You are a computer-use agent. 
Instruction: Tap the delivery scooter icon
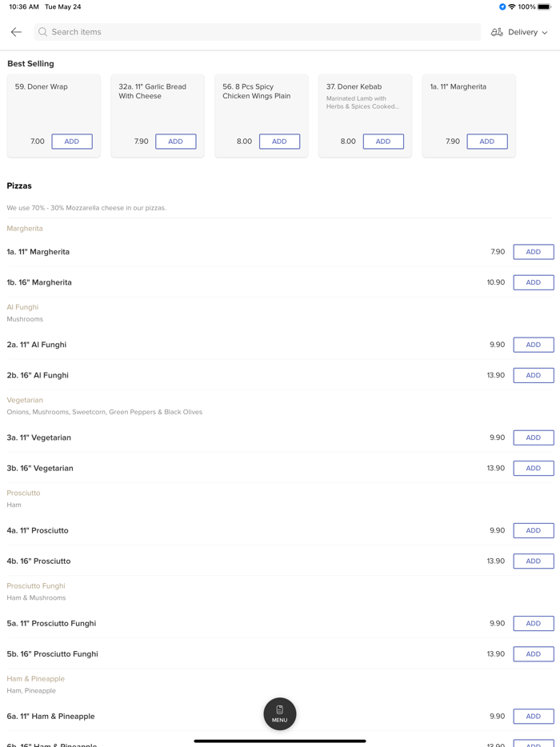tap(497, 32)
